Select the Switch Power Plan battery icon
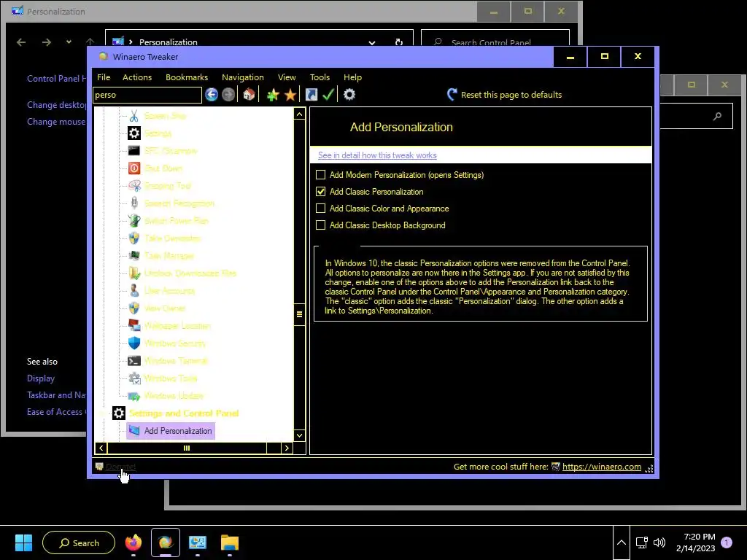Screen dimensions: 747x560 coord(134,220)
